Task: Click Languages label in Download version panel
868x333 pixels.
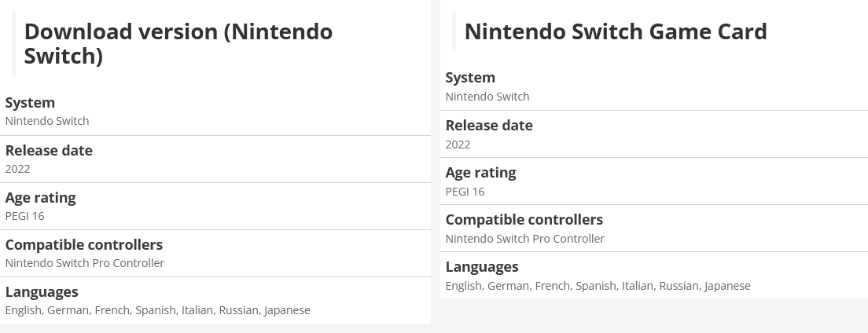Action: [42, 292]
